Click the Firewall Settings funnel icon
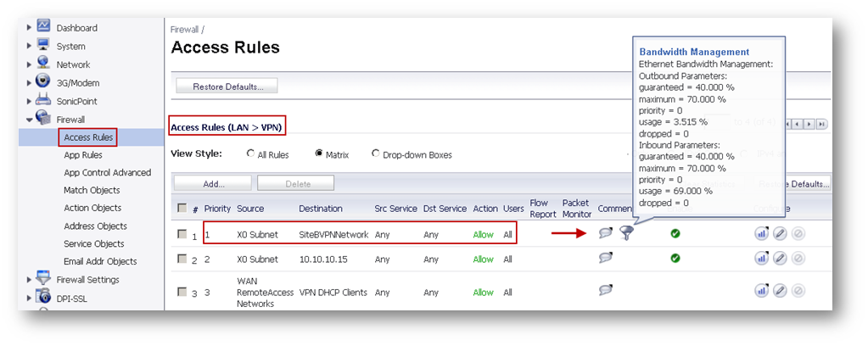The height and width of the screenshot is (346, 868). [x=43, y=278]
